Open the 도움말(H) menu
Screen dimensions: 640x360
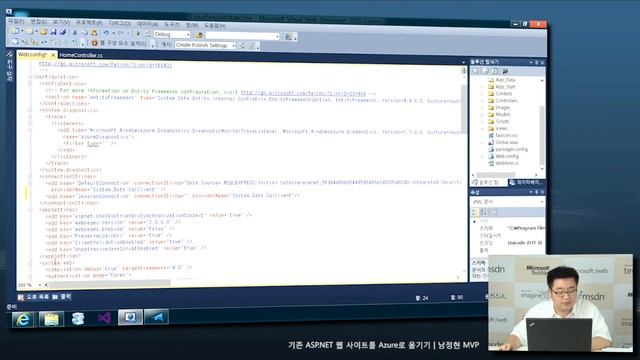click(x=215, y=25)
